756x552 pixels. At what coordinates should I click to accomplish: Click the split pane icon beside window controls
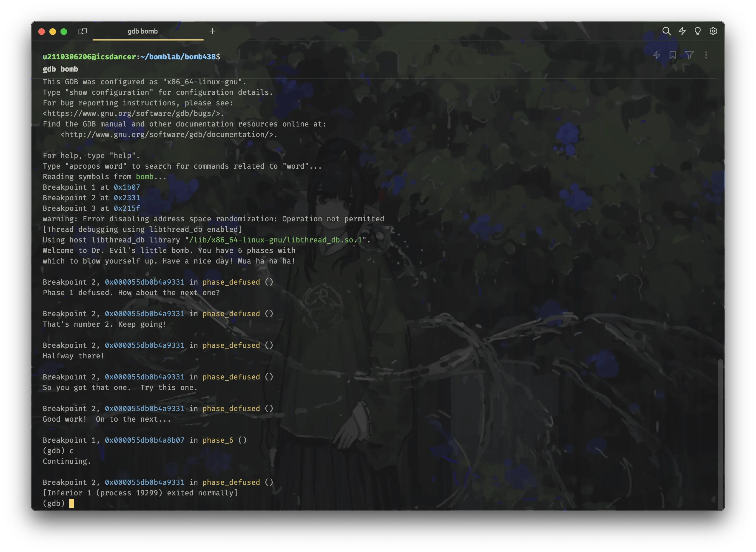click(83, 31)
